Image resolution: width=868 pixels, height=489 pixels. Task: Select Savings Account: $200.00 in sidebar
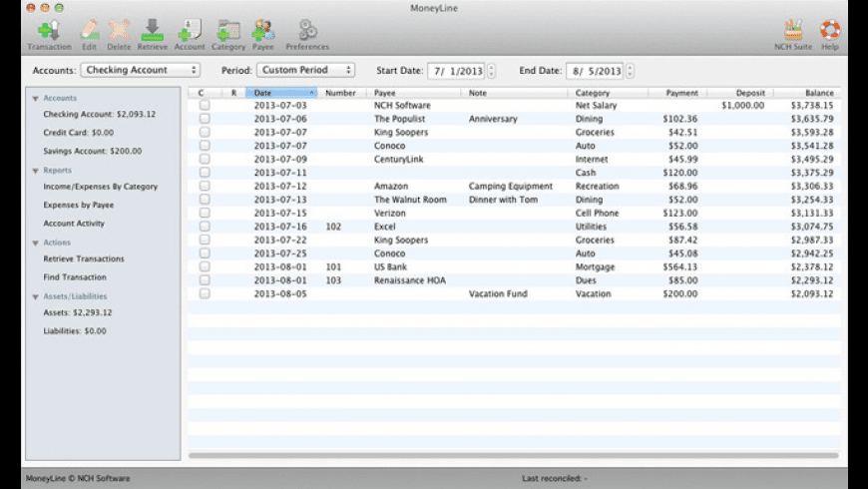tap(93, 151)
